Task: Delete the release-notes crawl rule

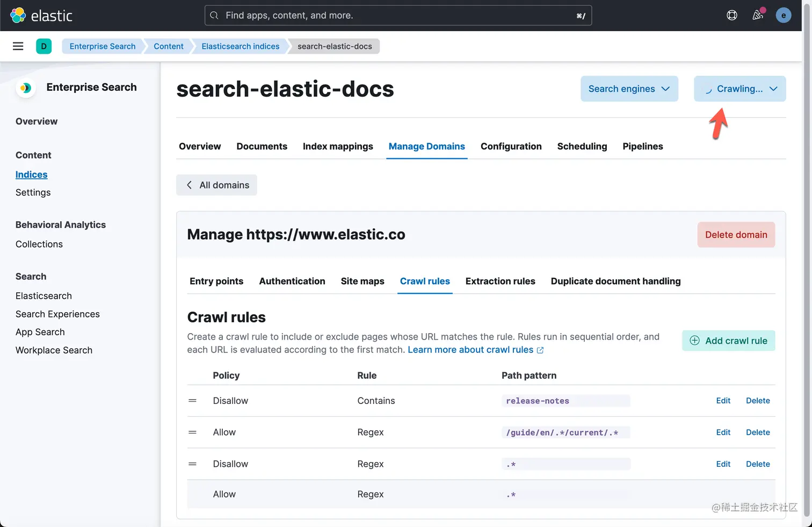Action: [758, 401]
